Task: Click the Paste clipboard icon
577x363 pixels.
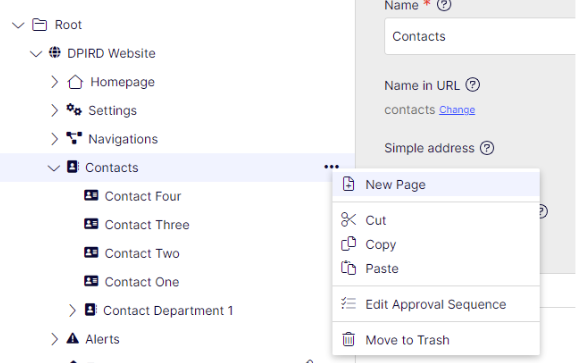Action: pos(348,268)
